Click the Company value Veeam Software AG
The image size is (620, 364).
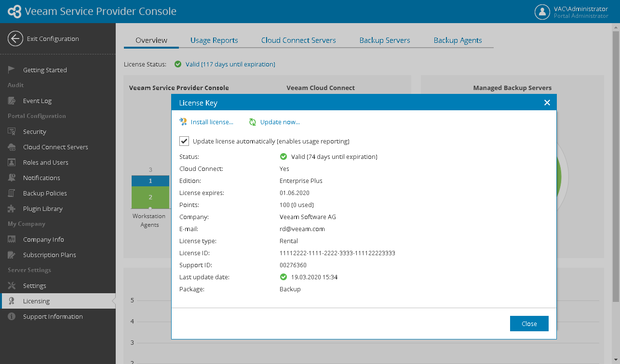(x=308, y=217)
